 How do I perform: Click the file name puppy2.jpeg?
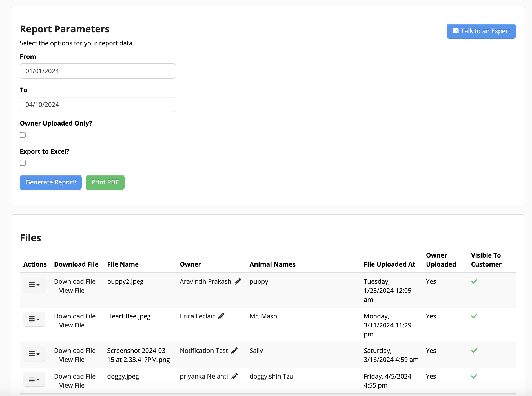(x=125, y=281)
